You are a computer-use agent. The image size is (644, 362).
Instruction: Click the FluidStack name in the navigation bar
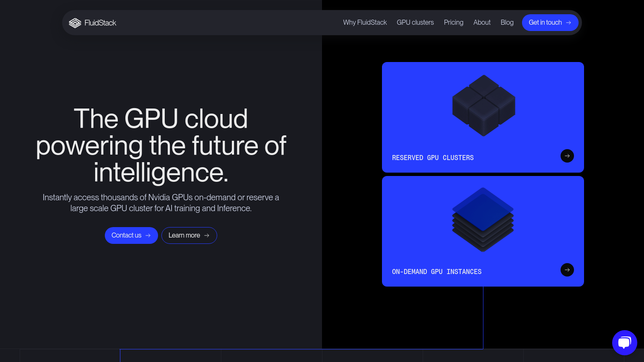pyautogui.click(x=100, y=23)
